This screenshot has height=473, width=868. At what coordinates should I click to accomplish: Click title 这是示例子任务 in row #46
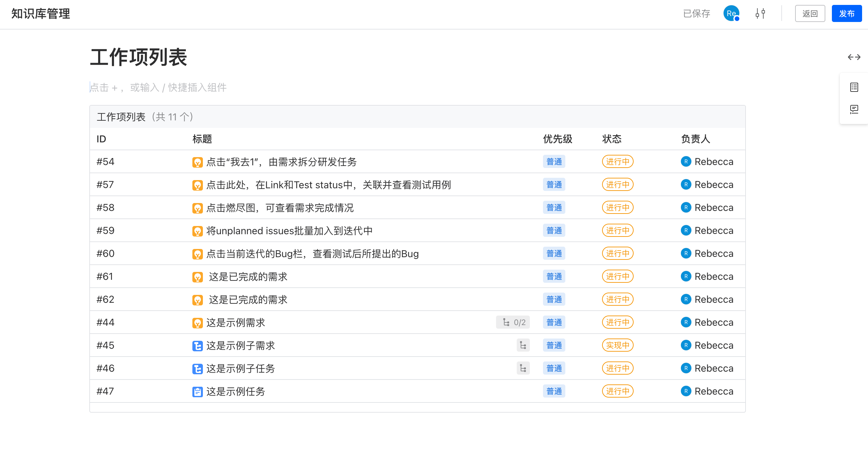tap(241, 368)
